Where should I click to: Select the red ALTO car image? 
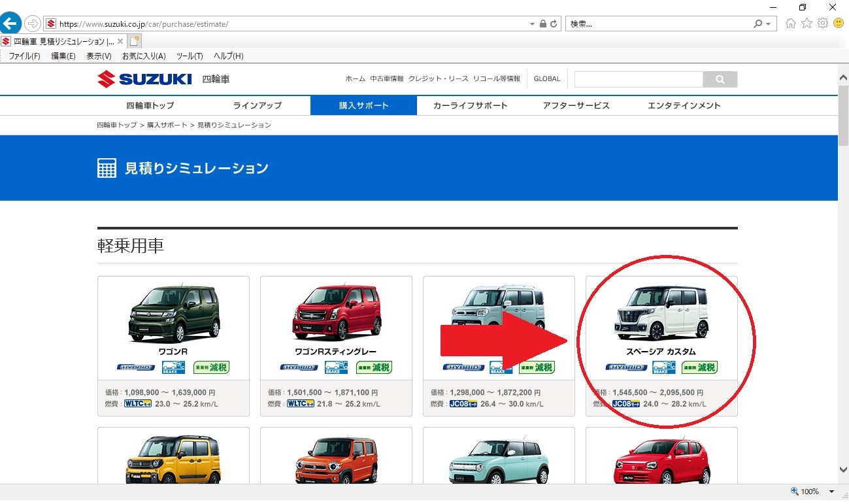pyautogui.click(x=661, y=461)
